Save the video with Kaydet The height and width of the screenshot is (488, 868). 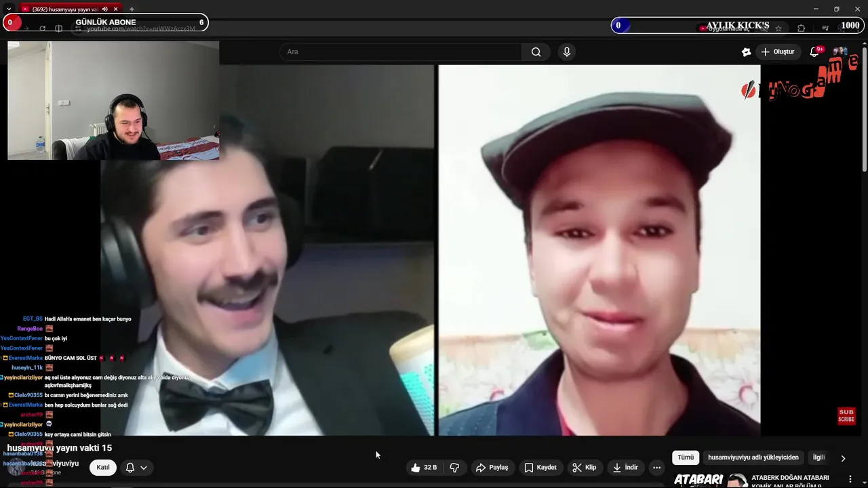540,468
